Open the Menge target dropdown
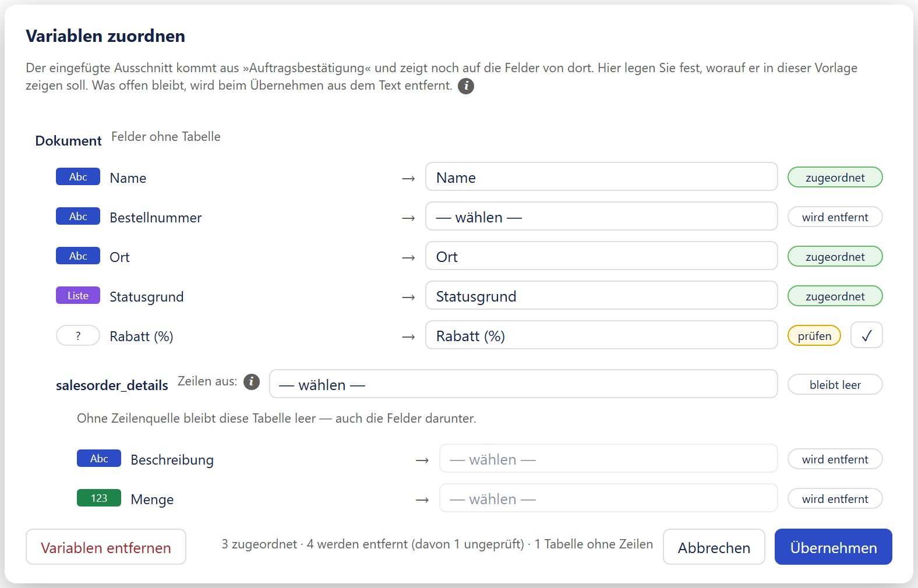Image resolution: width=918 pixels, height=588 pixels. 609,498
